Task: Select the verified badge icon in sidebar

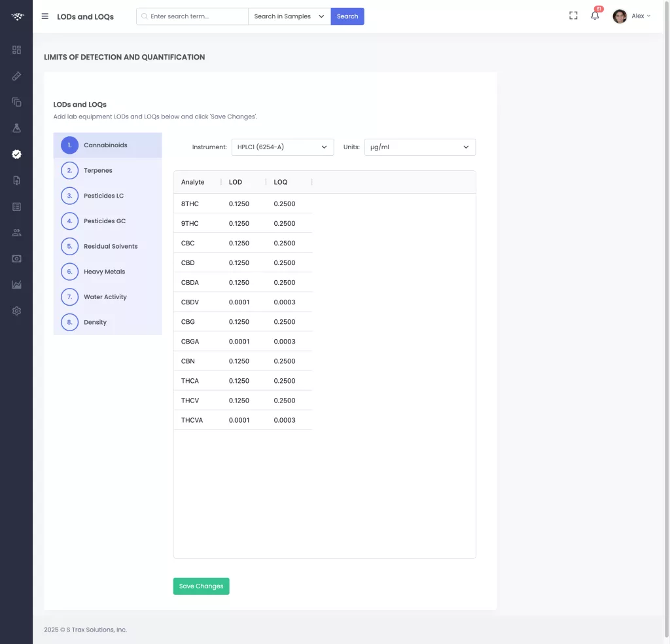Action: (x=16, y=154)
